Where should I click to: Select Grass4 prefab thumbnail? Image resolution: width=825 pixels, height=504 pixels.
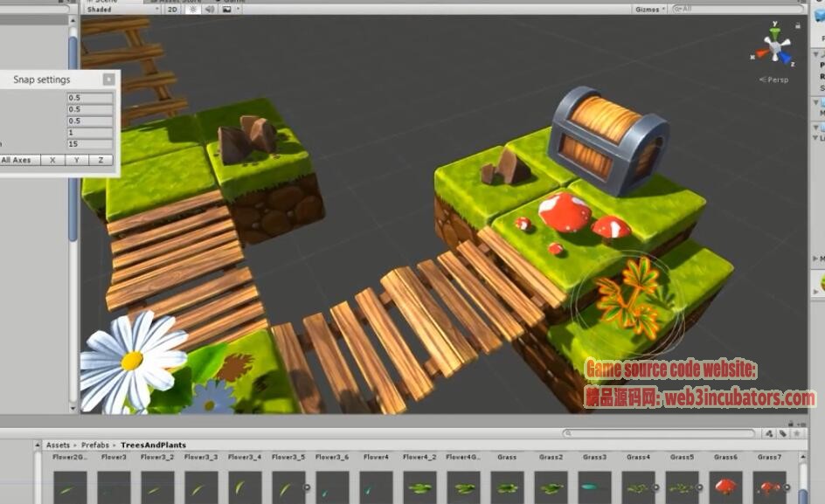pyautogui.click(x=638, y=487)
